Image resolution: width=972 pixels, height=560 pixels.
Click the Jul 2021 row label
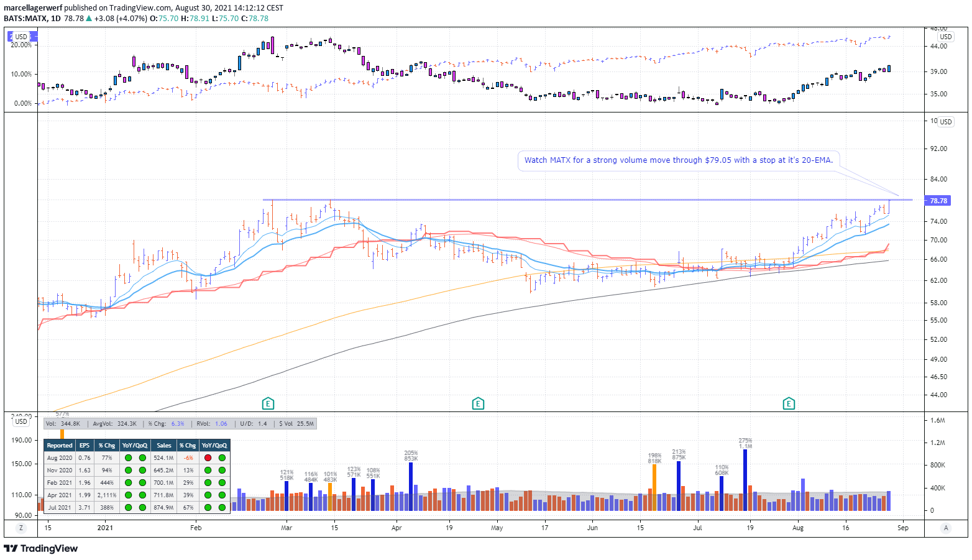60,508
